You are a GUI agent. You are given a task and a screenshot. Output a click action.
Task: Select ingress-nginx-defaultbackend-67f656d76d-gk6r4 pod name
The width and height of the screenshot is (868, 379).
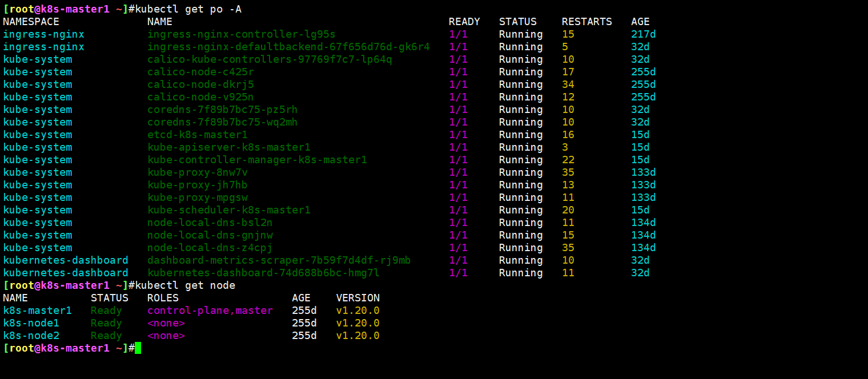(x=288, y=47)
